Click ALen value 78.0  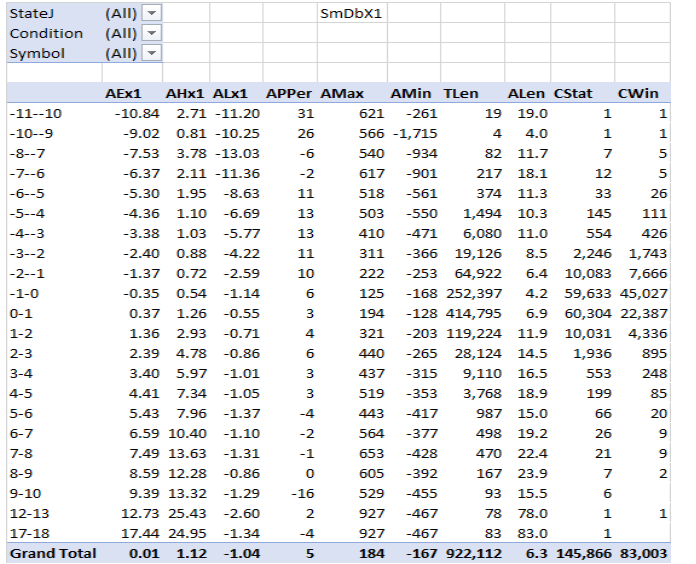(532, 513)
